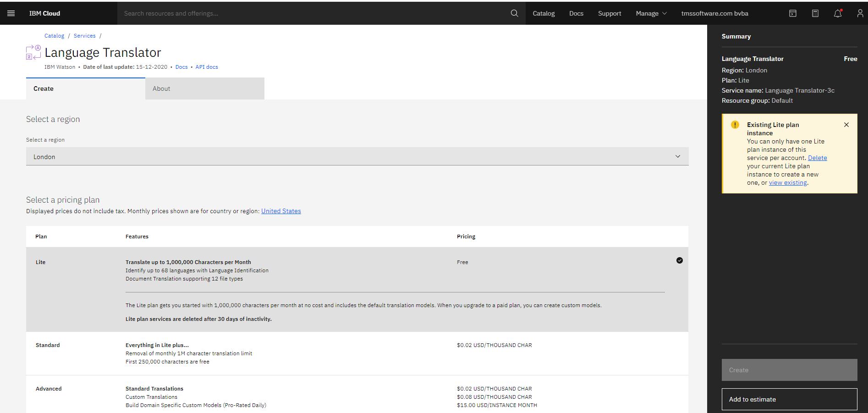
Task: Click the Lite plan's 'Free' pricing text
Action: (x=462, y=262)
